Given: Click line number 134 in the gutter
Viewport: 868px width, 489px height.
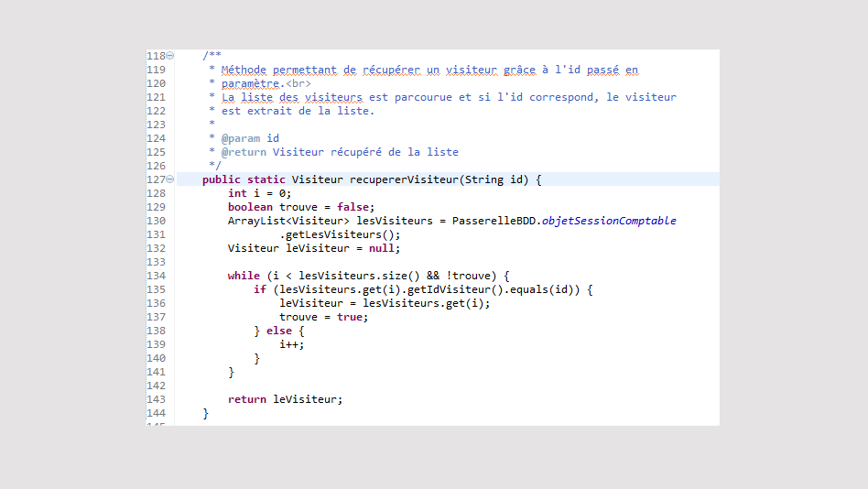Looking at the screenshot, I should pyautogui.click(x=156, y=276).
